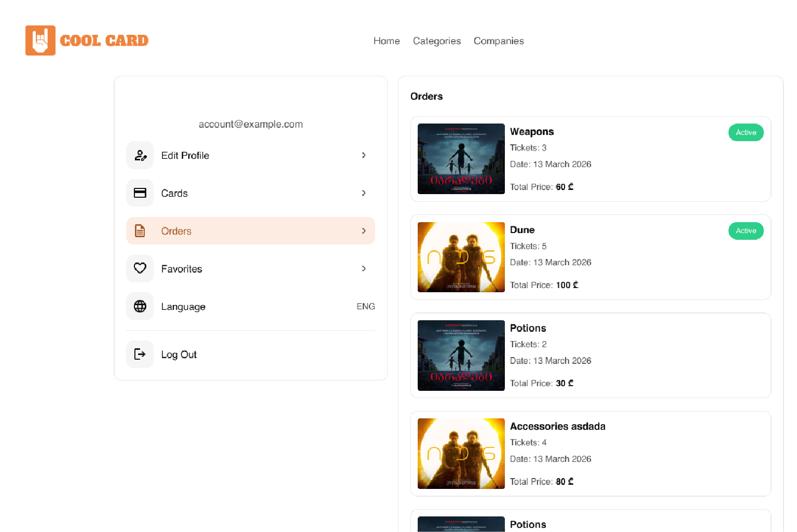Expand Edit Profile chevron arrow
Screen dimensions: 797x532
364,155
